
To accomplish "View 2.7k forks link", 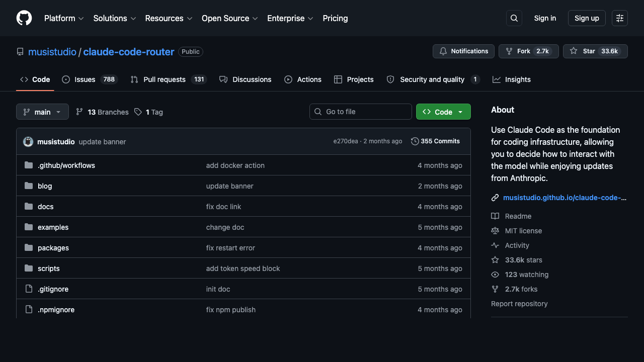I will coord(515,289).
